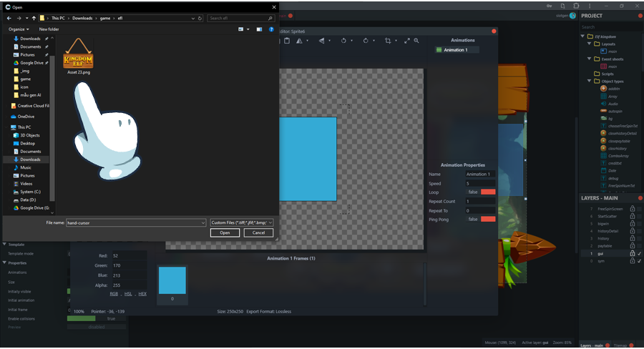644x349 pixels.
Task: Click the rotate clockwise icon
Action: click(x=366, y=41)
